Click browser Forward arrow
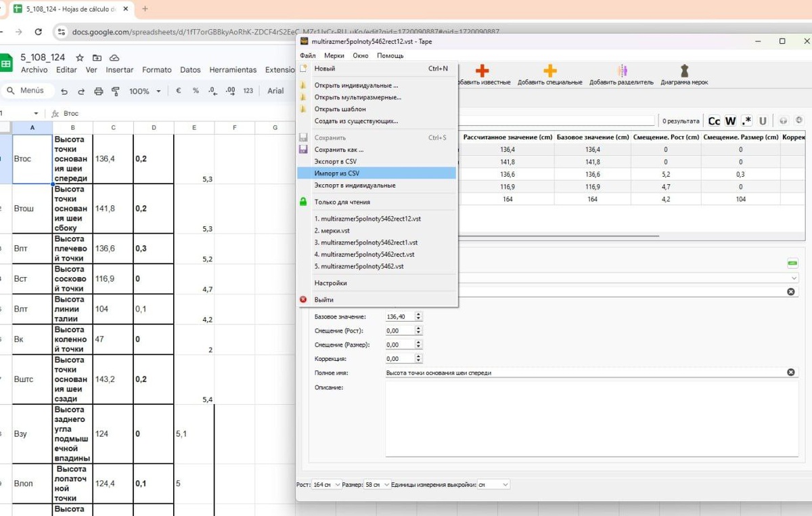Image resolution: width=812 pixels, height=516 pixels. tap(18, 32)
